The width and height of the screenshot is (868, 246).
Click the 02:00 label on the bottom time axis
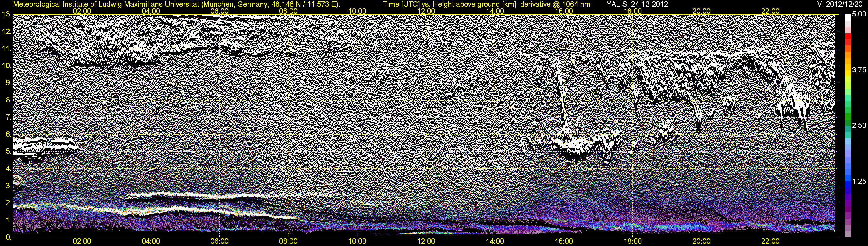82,242
